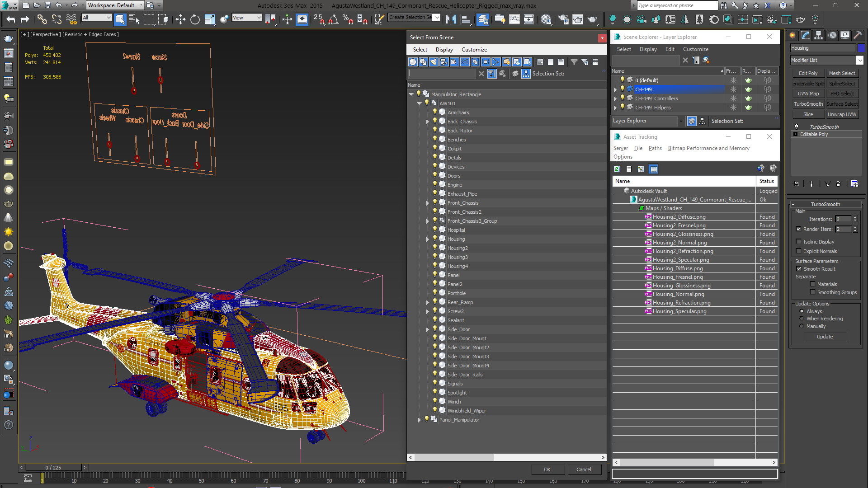Open the Material Editor icon

[x=546, y=19]
